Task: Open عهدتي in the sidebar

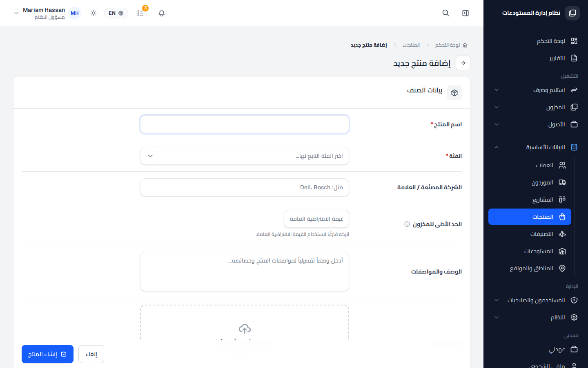Action: [x=536, y=349]
